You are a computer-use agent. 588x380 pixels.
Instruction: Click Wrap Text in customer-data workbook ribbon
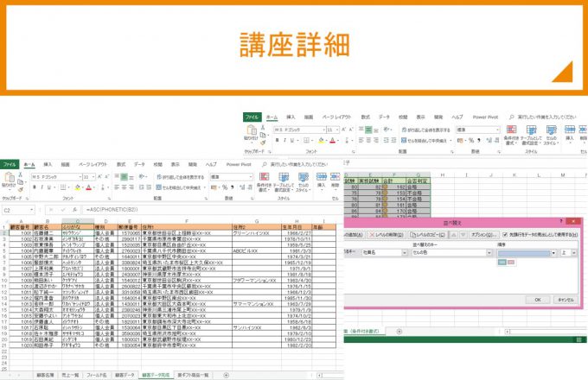click(x=181, y=177)
